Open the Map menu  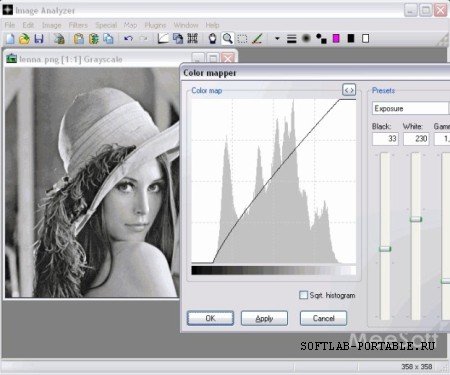(130, 25)
